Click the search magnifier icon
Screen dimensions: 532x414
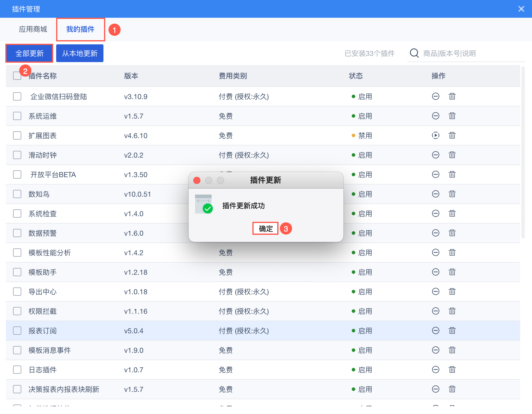[x=414, y=53]
